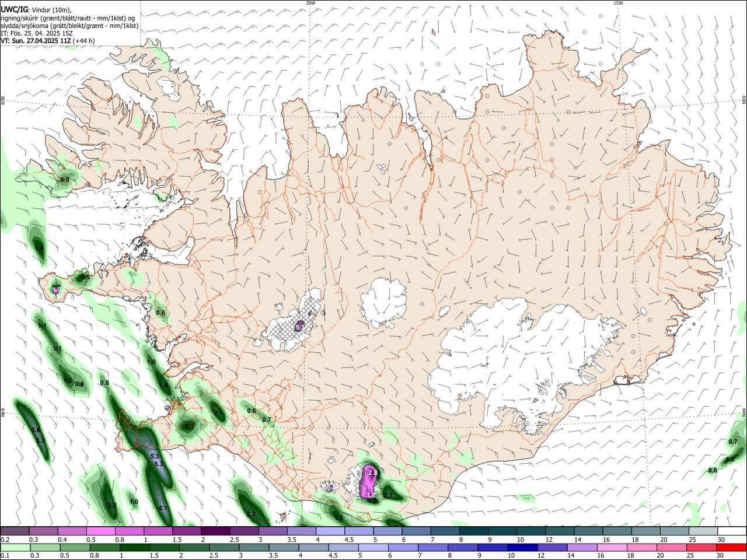Select the 1.5 value on Snæfellsnes peninsula

(86, 278)
